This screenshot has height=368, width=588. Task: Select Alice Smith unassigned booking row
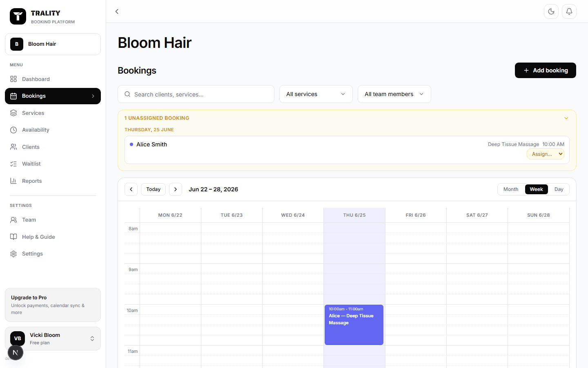pos(347,150)
